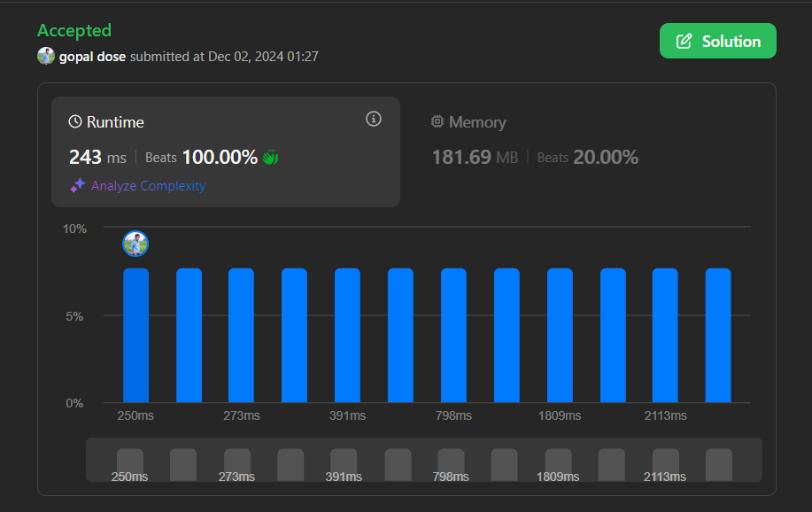
Task: Click gopal dose avatar beside username
Action: (46, 56)
